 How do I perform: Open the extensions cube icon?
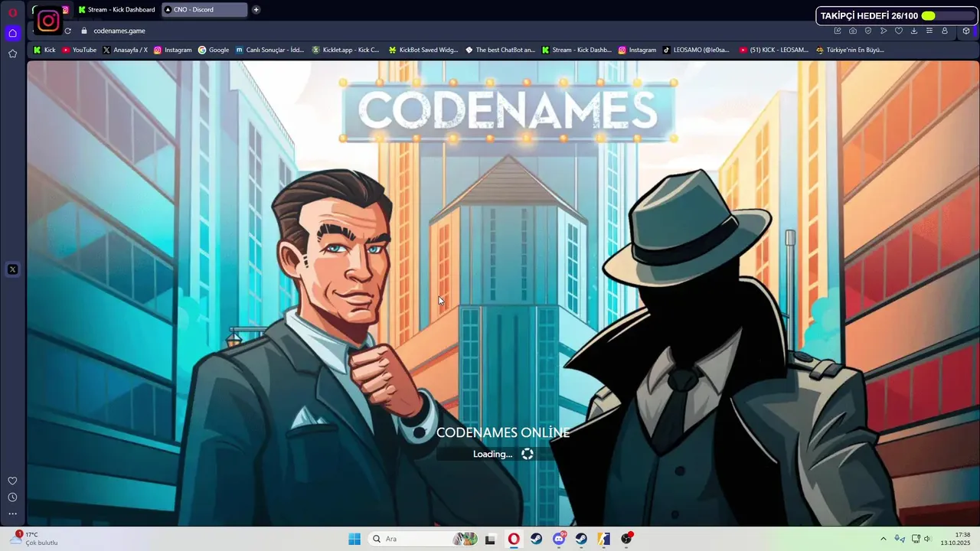[x=966, y=31]
